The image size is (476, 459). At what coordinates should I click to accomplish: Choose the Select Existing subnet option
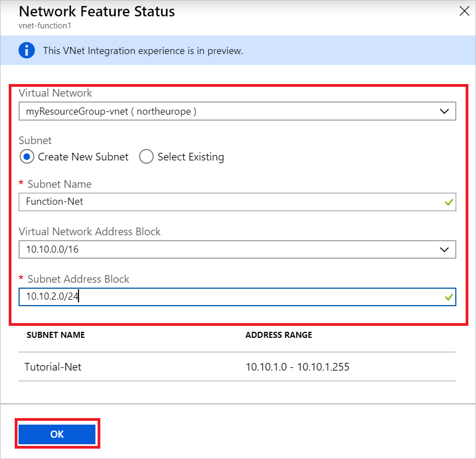[146, 157]
